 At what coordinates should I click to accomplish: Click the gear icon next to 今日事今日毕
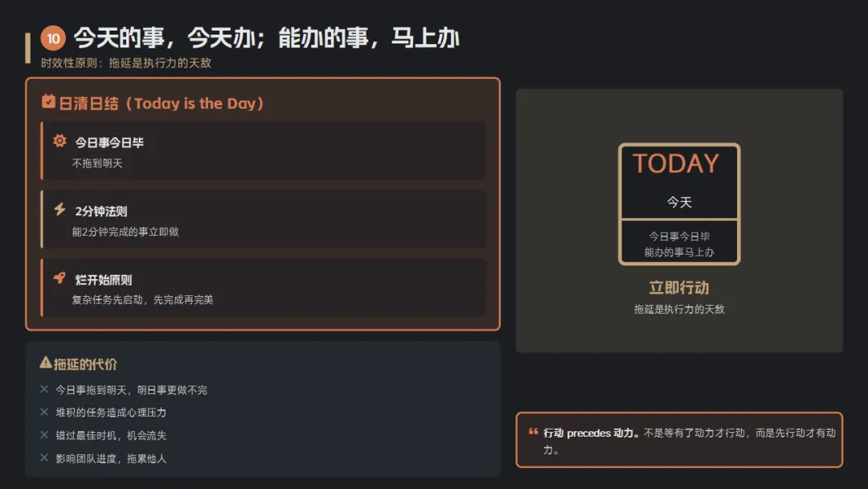click(59, 142)
